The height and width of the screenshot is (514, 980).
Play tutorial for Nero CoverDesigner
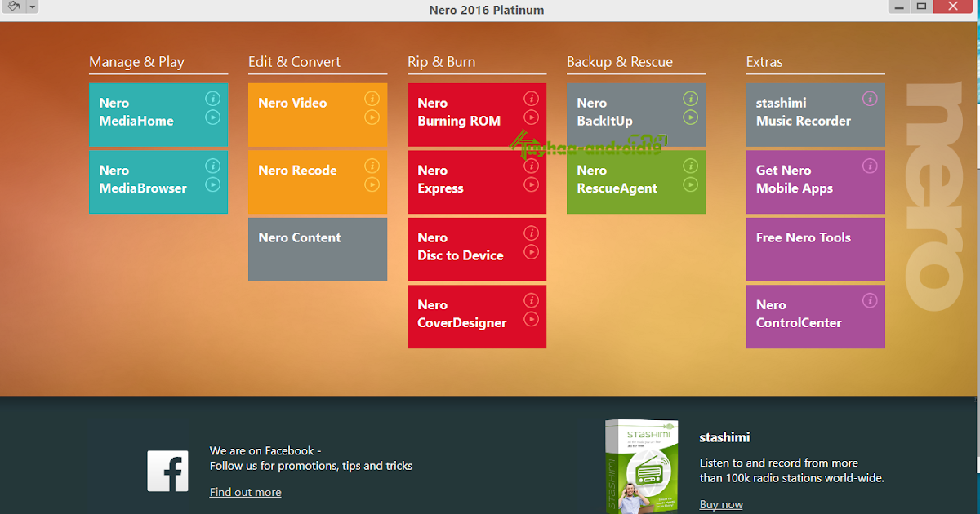(531, 319)
